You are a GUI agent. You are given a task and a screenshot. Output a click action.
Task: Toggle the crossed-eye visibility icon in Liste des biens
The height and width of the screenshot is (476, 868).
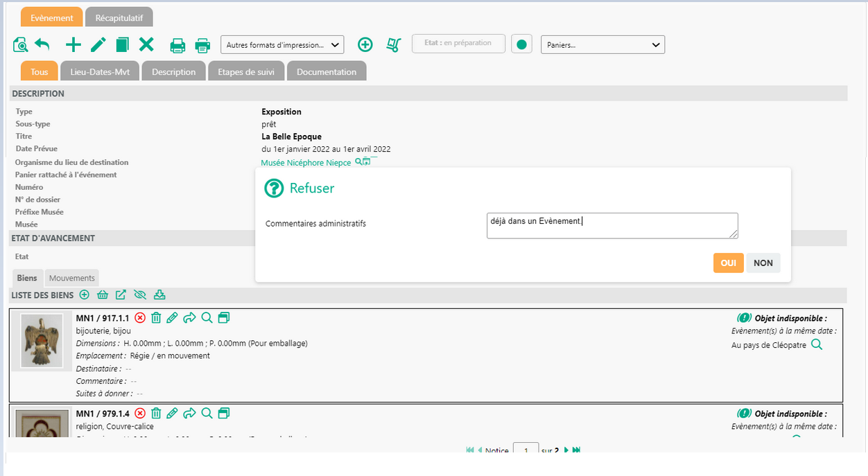point(140,295)
